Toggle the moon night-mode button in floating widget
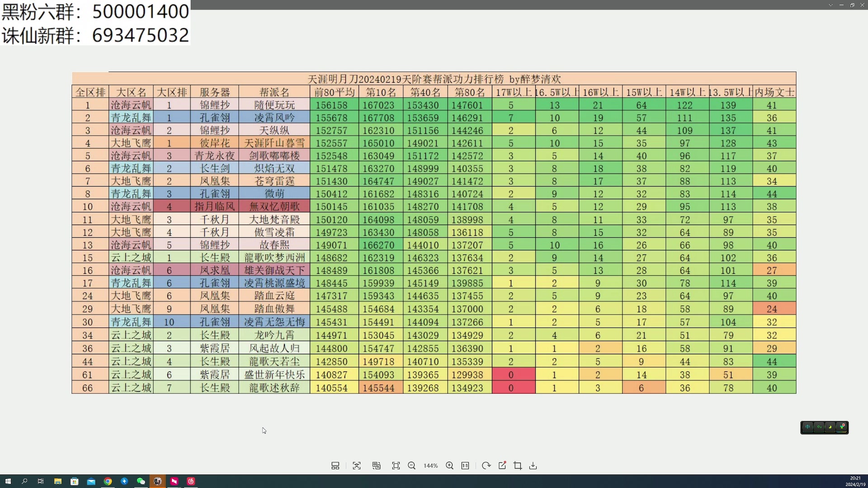This screenshot has height=488, width=868. (830, 427)
